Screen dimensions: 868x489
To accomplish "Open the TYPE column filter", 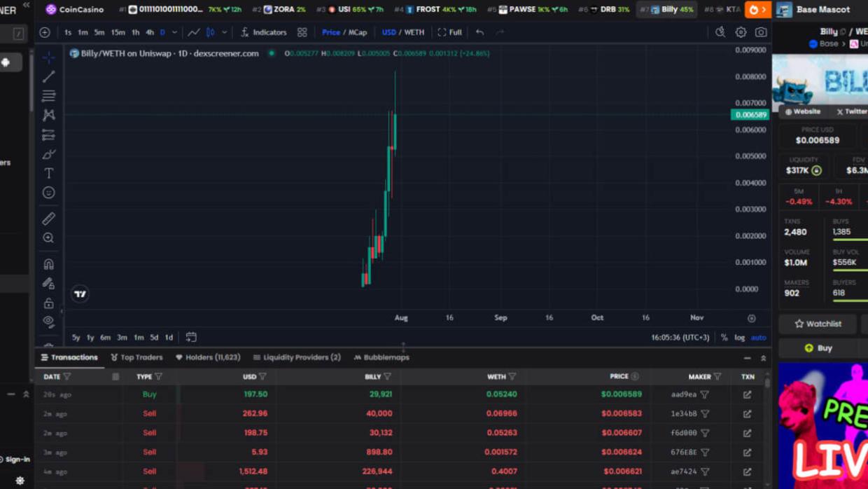I will coord(159,377).
